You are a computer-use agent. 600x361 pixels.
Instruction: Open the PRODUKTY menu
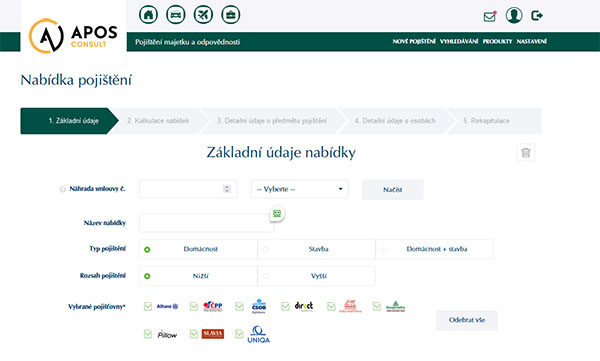pyautogui.click(x=497, y=41)
